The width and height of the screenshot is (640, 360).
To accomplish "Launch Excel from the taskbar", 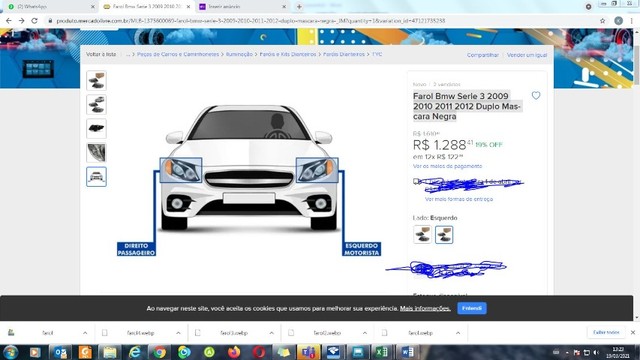I will pyautogui.click(x=382, y=352).
